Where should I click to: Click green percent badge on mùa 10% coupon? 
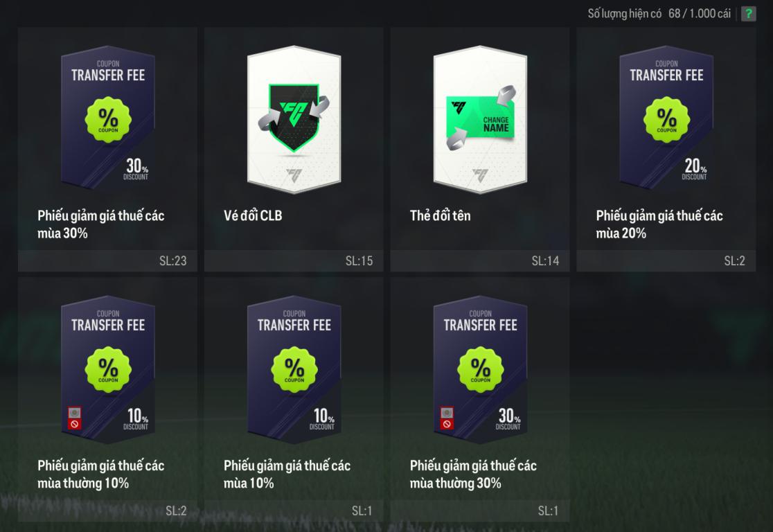tap(294, 369)
